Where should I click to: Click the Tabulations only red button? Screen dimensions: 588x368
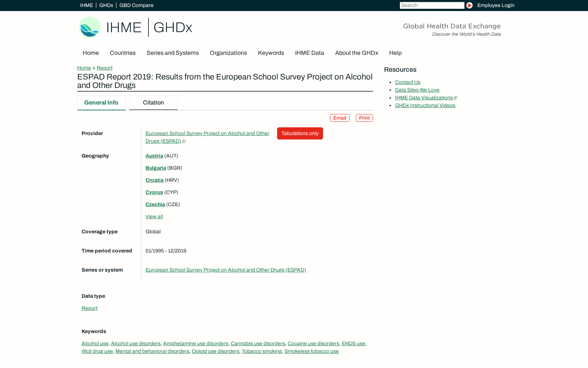click(300, 134)
